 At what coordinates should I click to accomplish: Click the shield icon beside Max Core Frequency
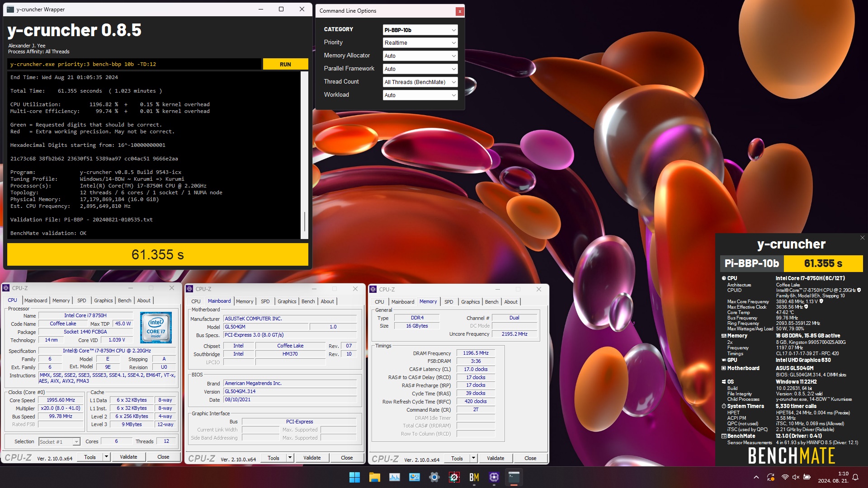click(821, 301)
